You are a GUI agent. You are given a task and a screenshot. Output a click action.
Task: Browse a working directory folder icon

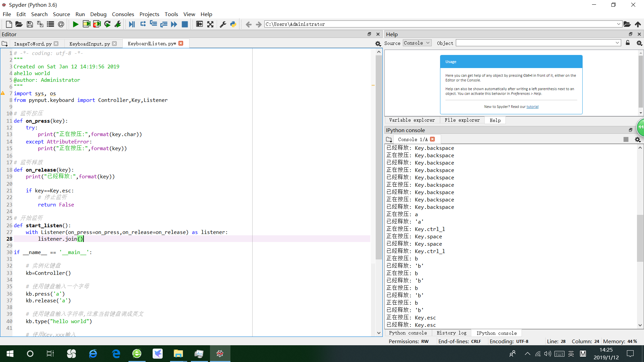tap(627, 24)
